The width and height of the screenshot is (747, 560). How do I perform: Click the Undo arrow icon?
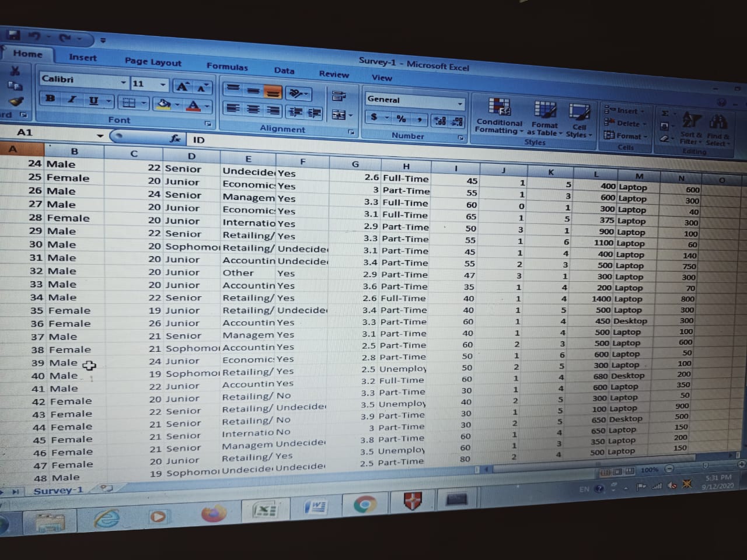[x=35, y=37]
